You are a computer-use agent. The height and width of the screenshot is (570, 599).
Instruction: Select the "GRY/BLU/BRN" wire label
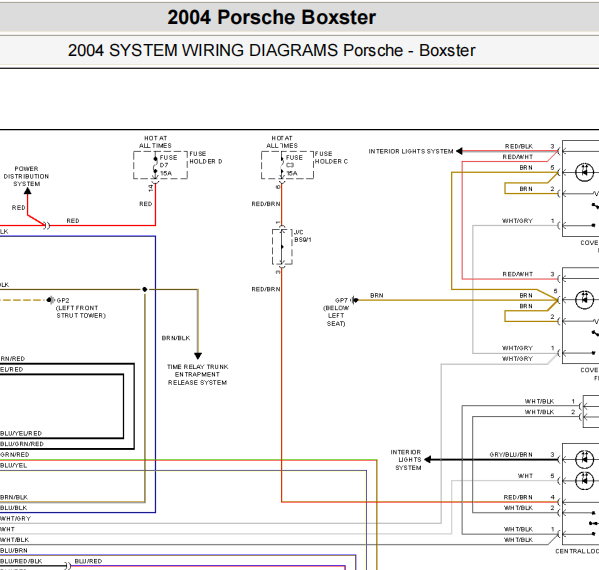[511, 455]
